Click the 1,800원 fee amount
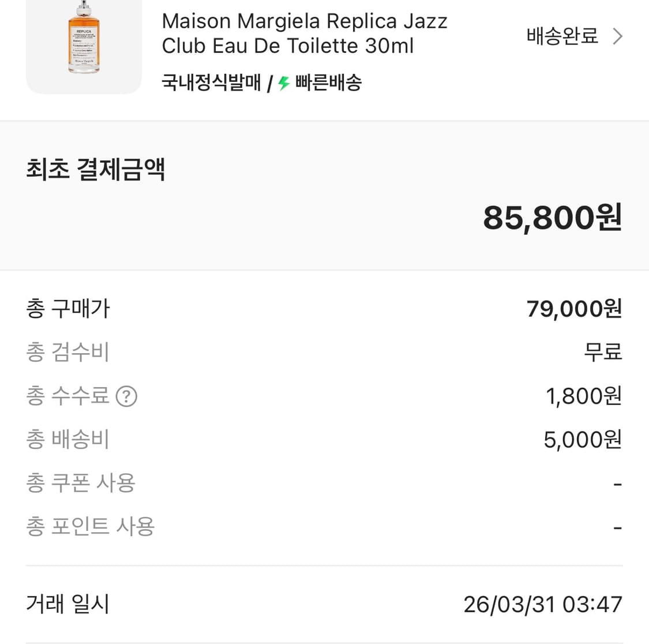649x644 pixels. point(582,396)
